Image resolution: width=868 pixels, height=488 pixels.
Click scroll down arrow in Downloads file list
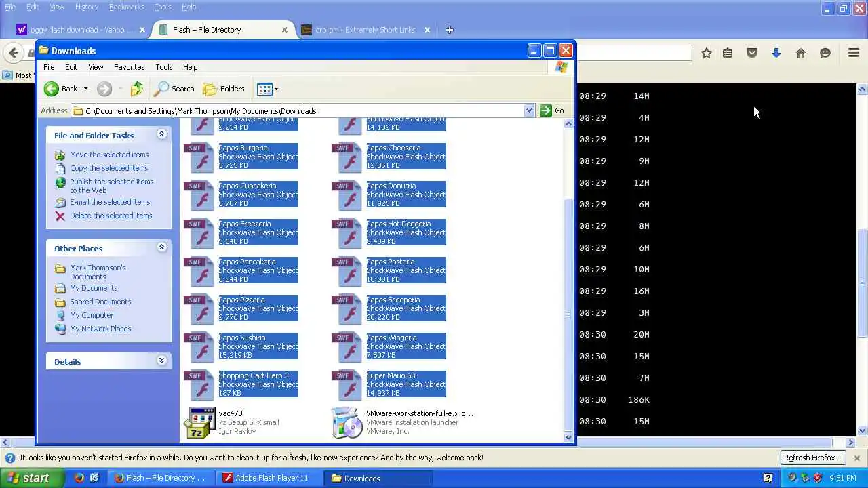coord(568,437)
